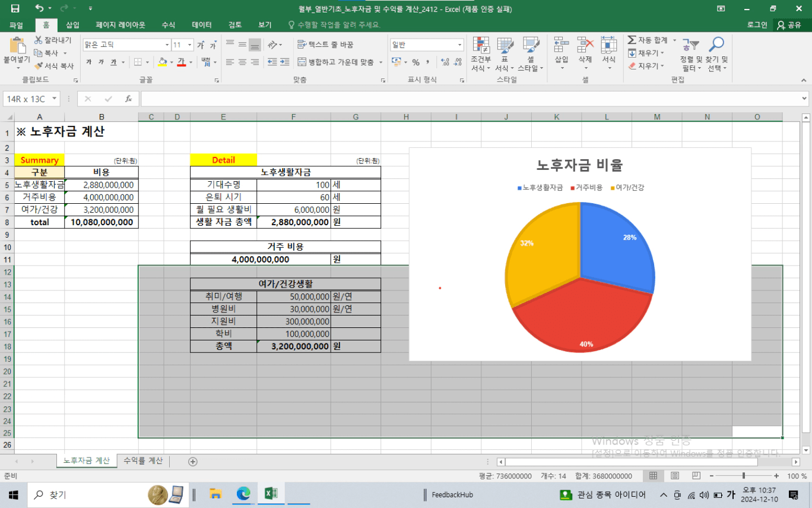Expand the number format dropdown (일반)
Viewport: 812px width, 508px height.
point(460,45)
